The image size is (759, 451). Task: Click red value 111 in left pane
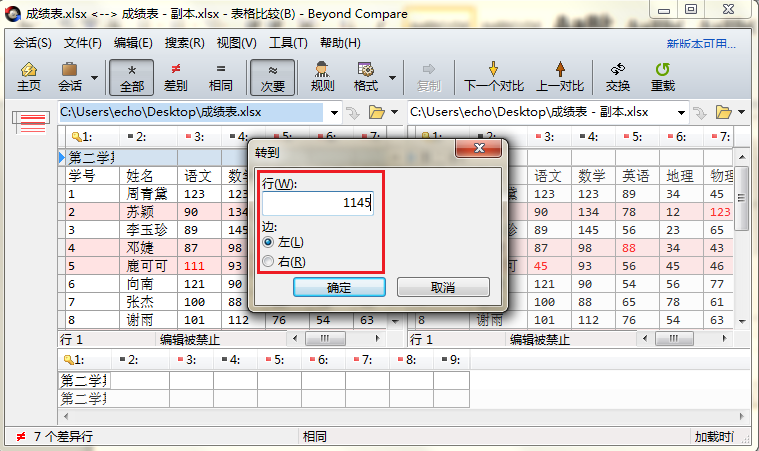[194, 266]
